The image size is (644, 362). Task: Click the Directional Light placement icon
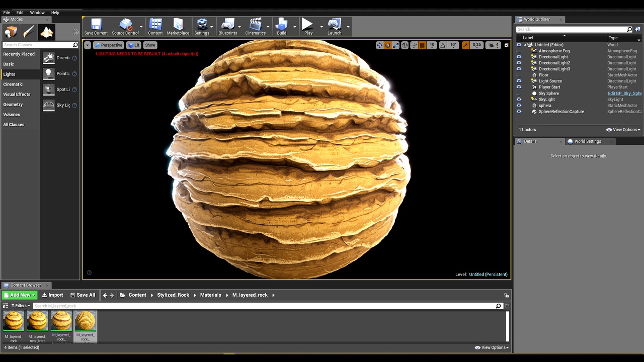49,58
